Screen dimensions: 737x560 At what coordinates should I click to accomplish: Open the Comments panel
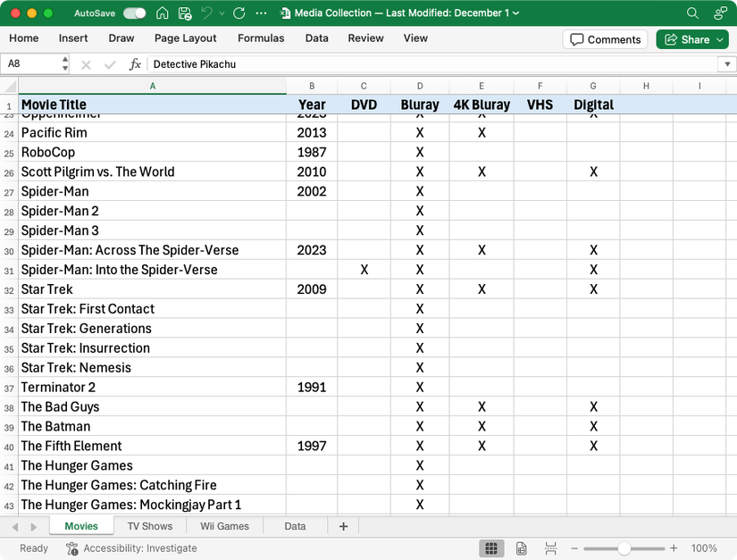coord(605,39)
